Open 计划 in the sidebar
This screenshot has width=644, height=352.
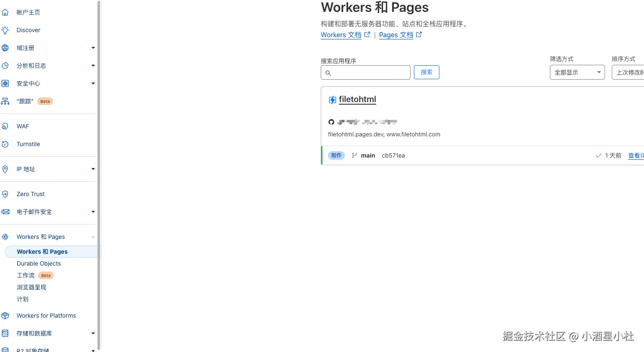pyautogui.click(x=22, y=299)
